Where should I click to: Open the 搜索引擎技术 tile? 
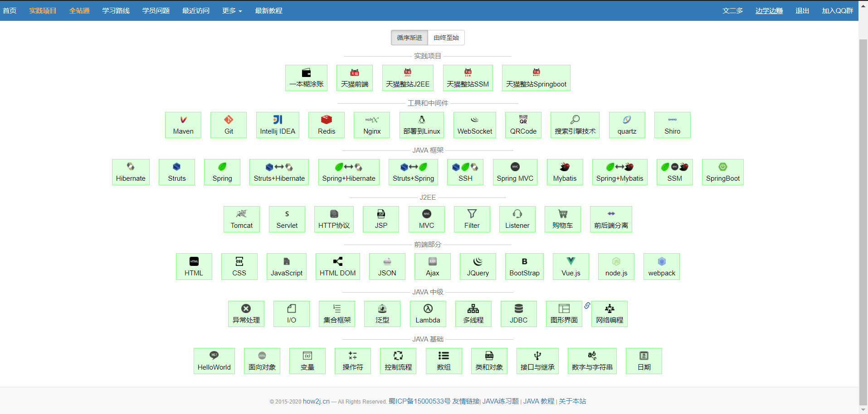tap(575, 125)
